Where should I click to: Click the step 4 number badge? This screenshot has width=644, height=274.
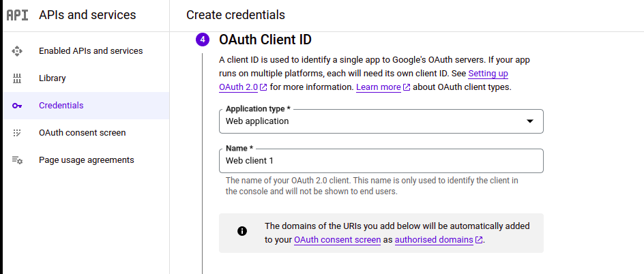[203, 40]
